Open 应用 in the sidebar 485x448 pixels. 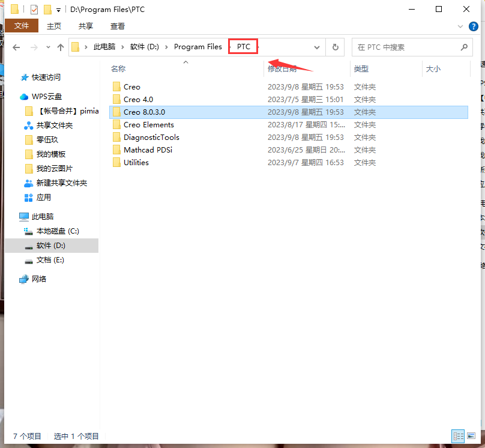pyautogui.click(x=44, y=198)
